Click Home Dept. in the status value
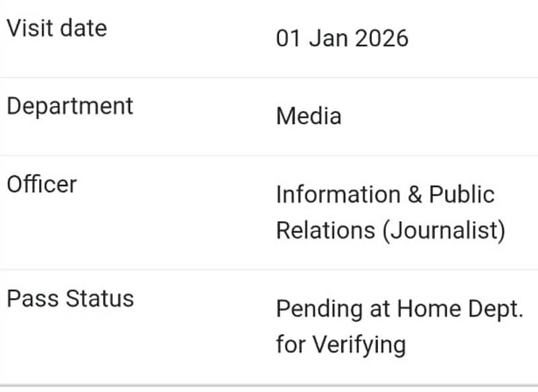Screen dimensions: 538x392 [x=460, y=309]
